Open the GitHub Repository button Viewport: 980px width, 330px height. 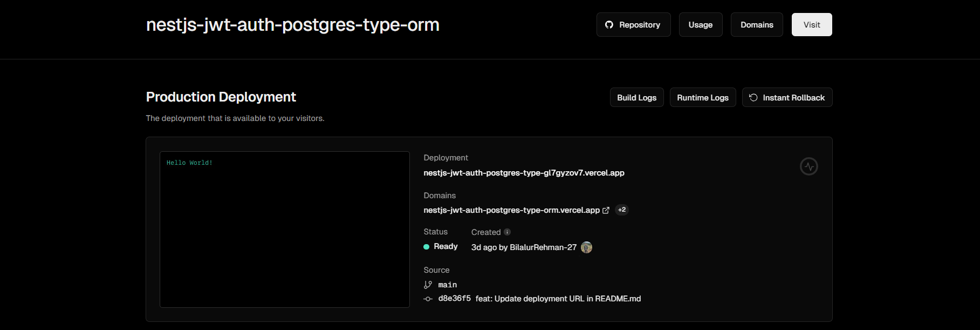[x=633, y=25]
